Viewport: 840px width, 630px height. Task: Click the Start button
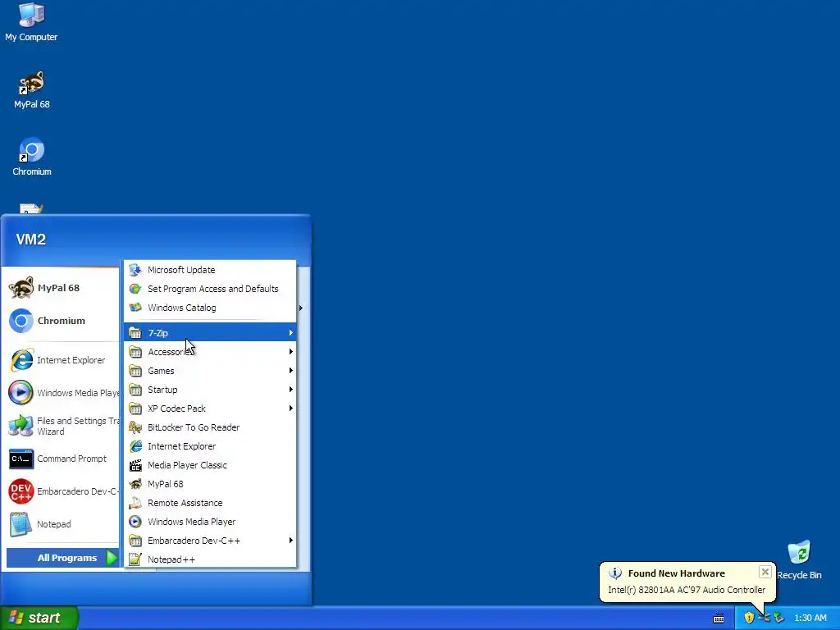tap(39, 618)
